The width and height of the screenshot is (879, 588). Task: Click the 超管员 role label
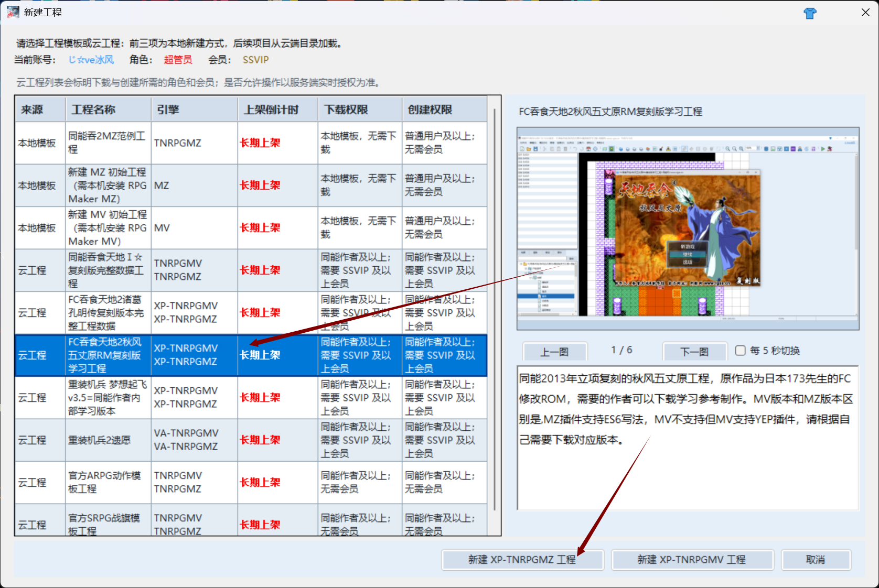[x=178, y=60]
